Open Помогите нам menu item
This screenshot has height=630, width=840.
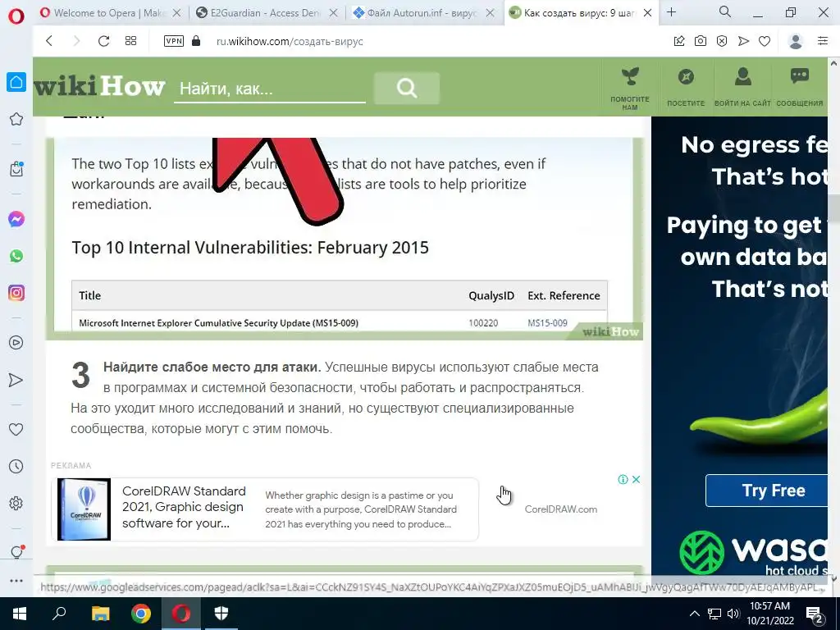click(x=630, y=88)
